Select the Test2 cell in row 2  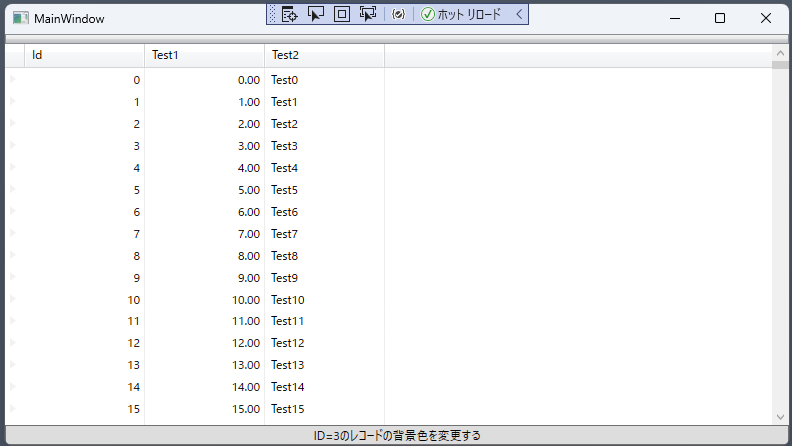[x=324, y=124]
